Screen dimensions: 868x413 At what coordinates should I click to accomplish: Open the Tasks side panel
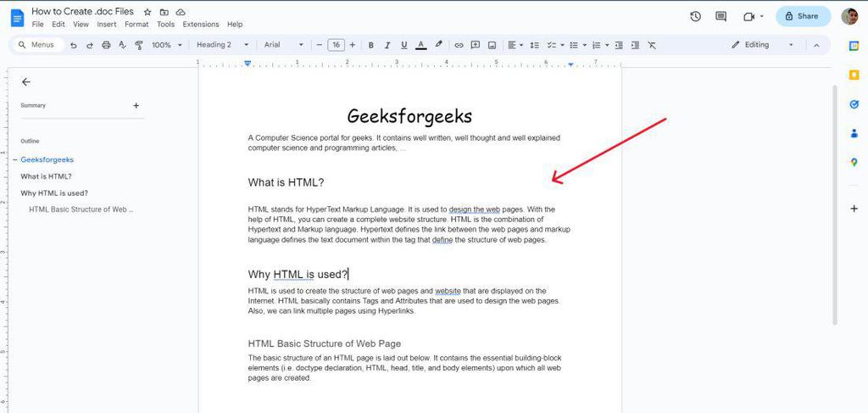pos(854,104)
